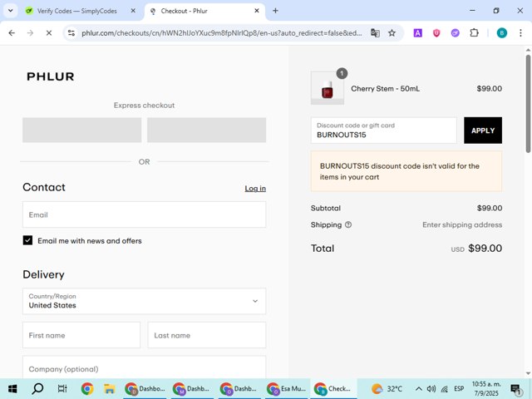Stop loading the page

coord(49,33)
